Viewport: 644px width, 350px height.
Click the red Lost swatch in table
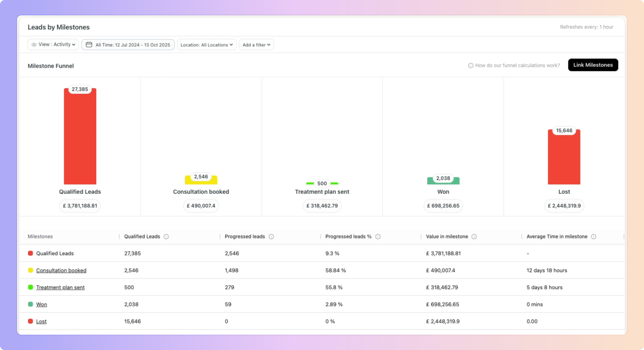pos(30,321)
